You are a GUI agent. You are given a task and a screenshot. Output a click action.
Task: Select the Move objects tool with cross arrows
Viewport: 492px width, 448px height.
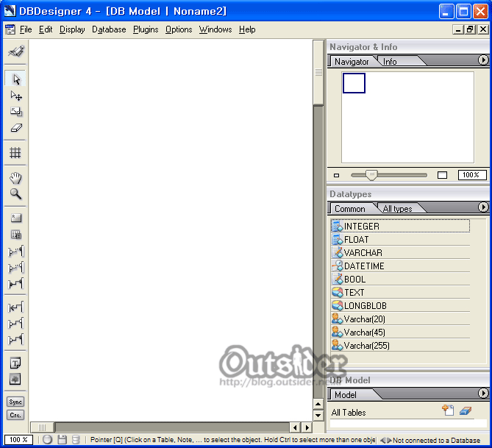point(15,96)
